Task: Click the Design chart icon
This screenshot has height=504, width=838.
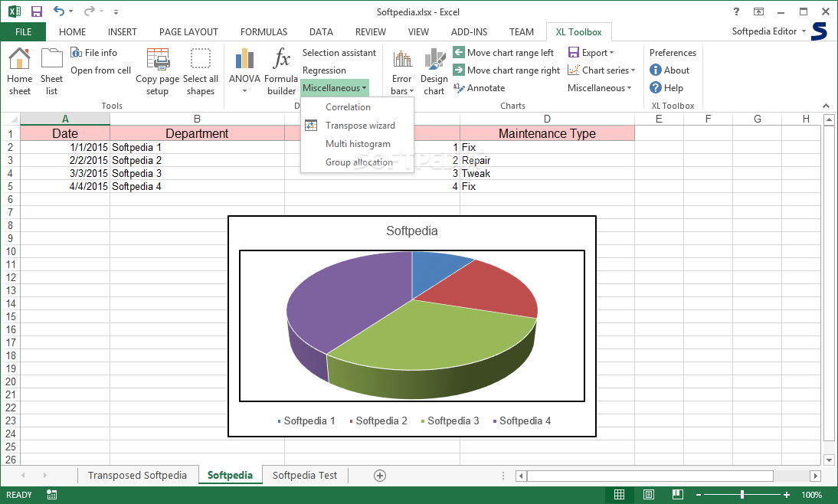Action: (434, 58)
